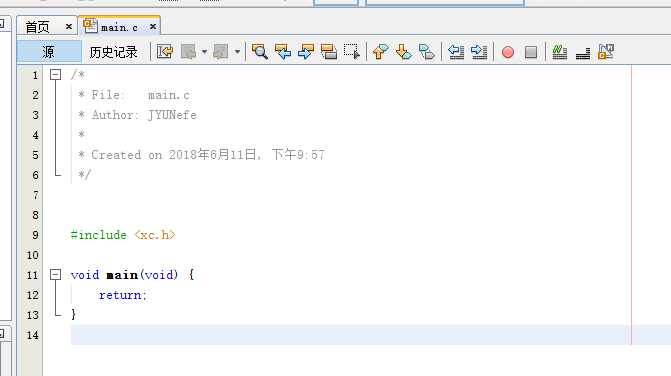Stop macro recording square button
671x376 pixels.
click(x=531, y=52)
